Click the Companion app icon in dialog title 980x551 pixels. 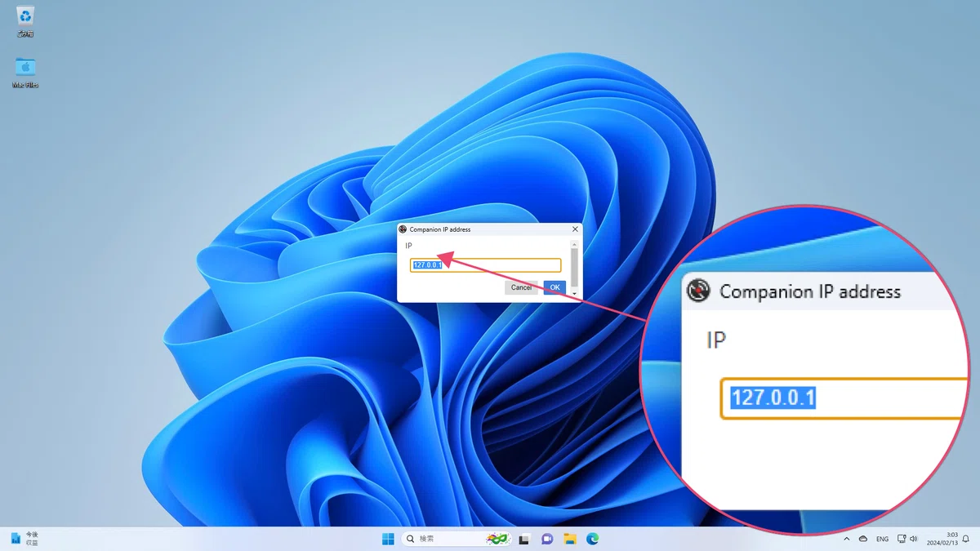[403, 229]
